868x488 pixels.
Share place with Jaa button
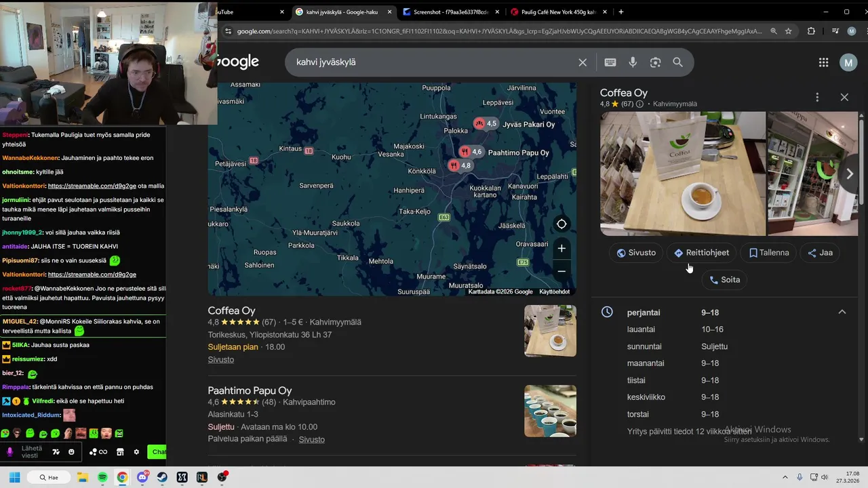point(820,253)
